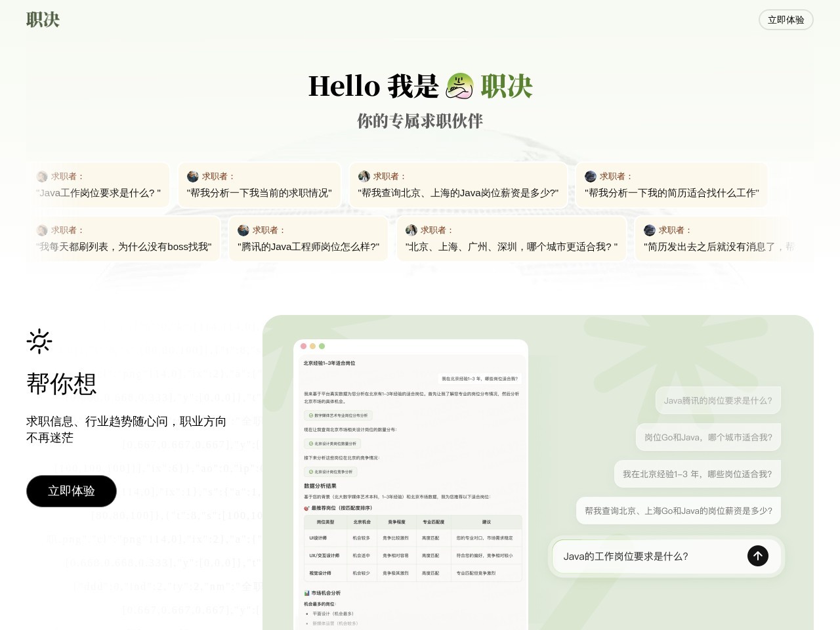Click quote '帮我查询北京、上海的Java岗位薪资是多少?'
The image size is (840, 630).
(x=458, y=193)
